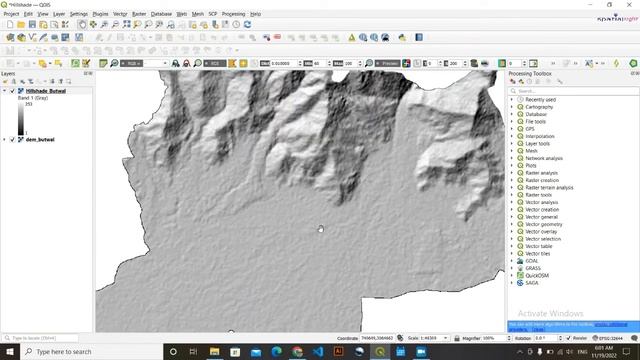Screen dimensions: 640x360
Task: Toggle the Render checkbox in status bar
Action: click(x=569, y=338)
